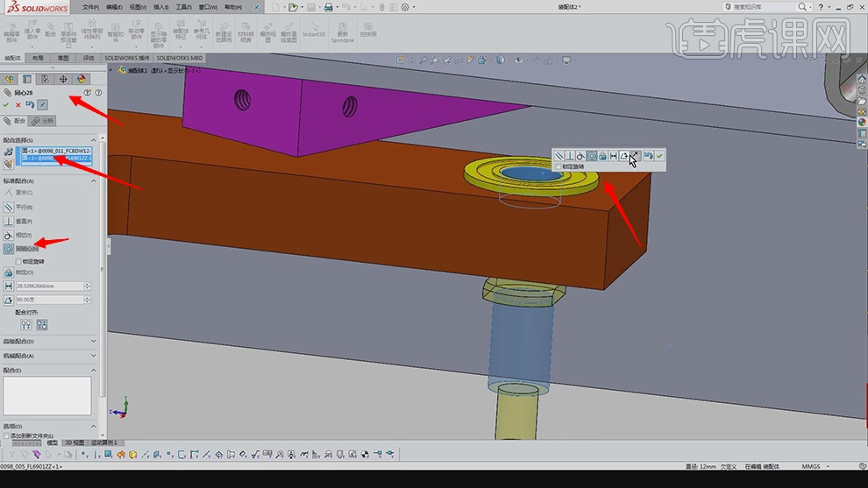The width and height of the screenshot is (868, 488).
Task: Switch to the SOLIDWORKS MBD tab
Action: 179,58
